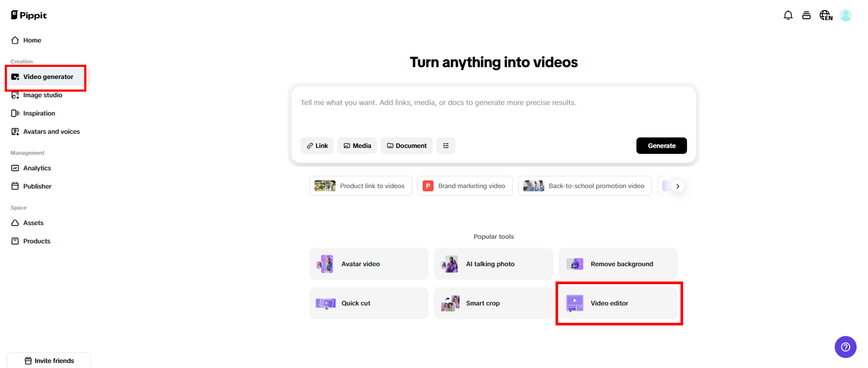868x368 pixels.
Task: Click the Products sidebar icon
Action: click(15, 241)
